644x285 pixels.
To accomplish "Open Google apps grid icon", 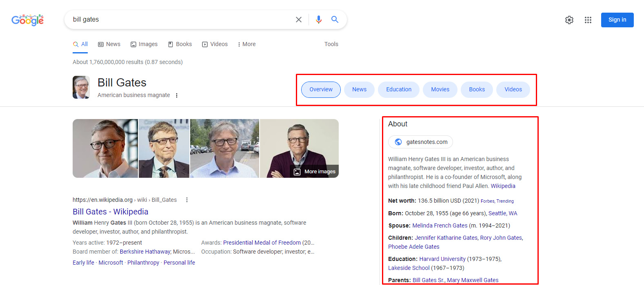I will pos(588,20).
